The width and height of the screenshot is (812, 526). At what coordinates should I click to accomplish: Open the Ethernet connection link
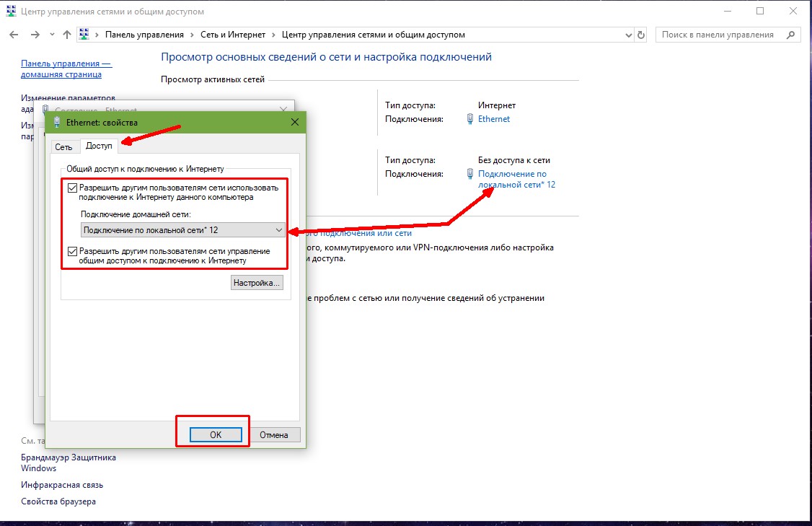coord(494,118)
